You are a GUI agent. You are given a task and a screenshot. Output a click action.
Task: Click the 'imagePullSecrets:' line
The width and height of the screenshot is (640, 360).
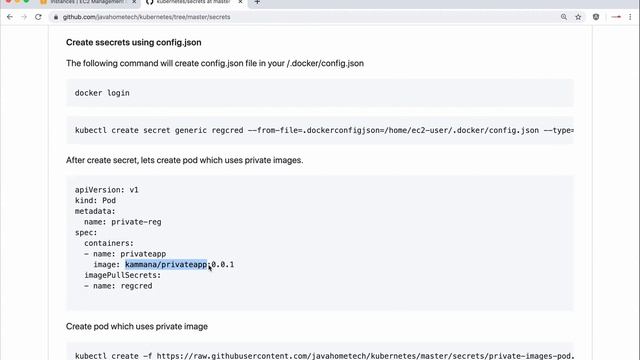coord(122,275)
